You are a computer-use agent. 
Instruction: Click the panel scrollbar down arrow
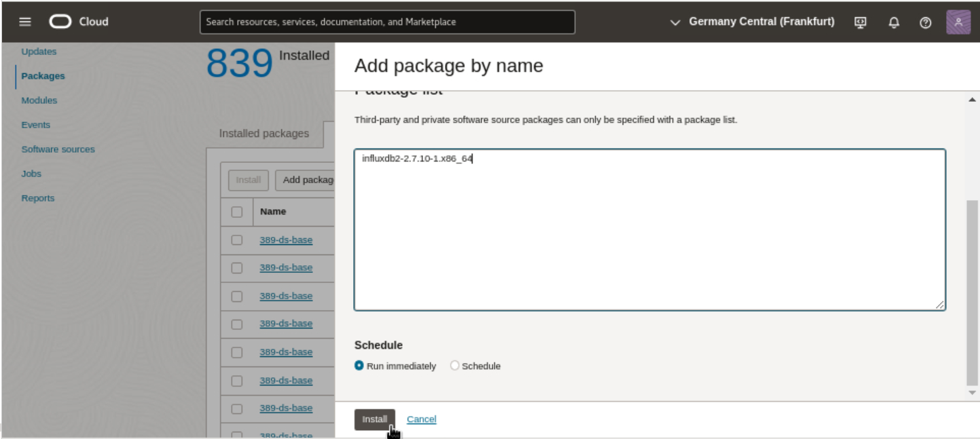[972, 392]
